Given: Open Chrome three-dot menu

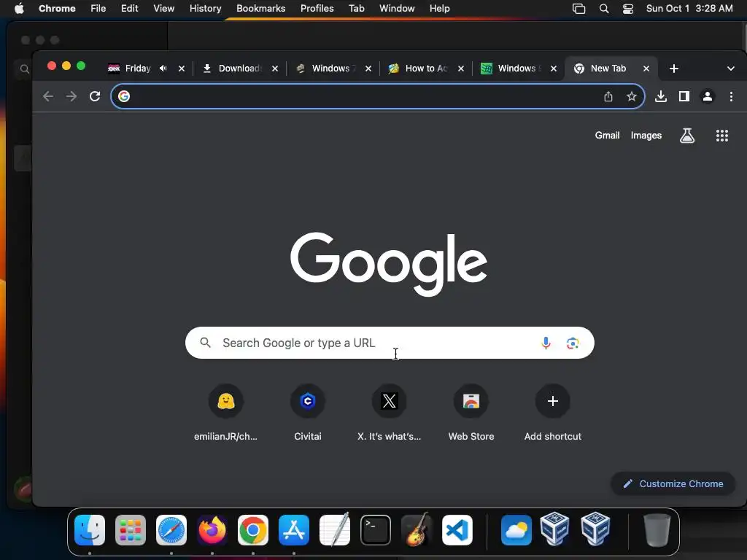Looking at the screenshot, I should [731, 97].
